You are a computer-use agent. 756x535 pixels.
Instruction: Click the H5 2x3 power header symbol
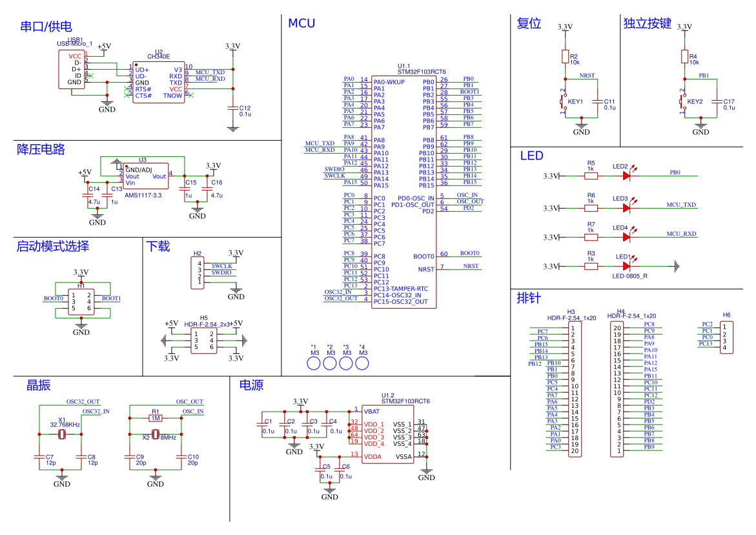[203, 341]
